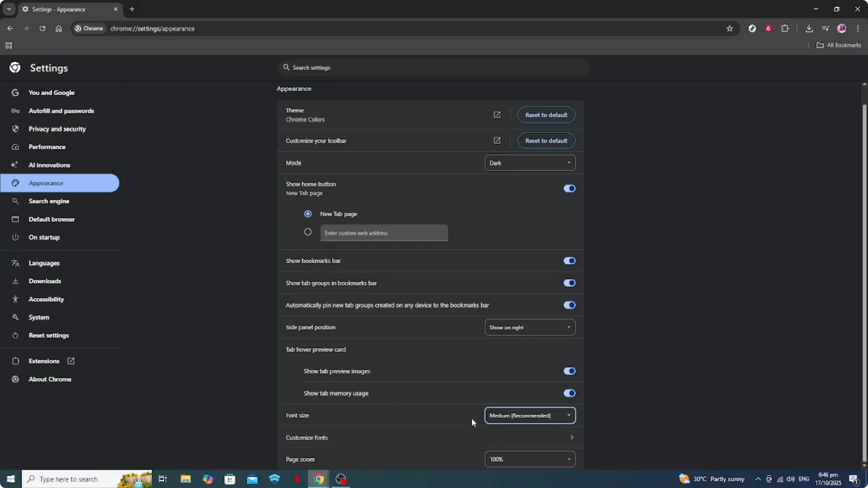Expand Side panel position dropdown
The height and width of the screenshot is (488, 868).
530,327
